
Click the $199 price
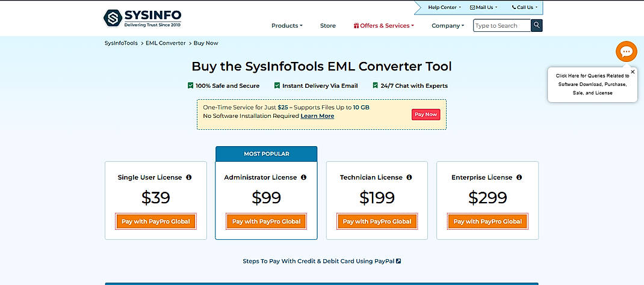click(x=377, y=198)
